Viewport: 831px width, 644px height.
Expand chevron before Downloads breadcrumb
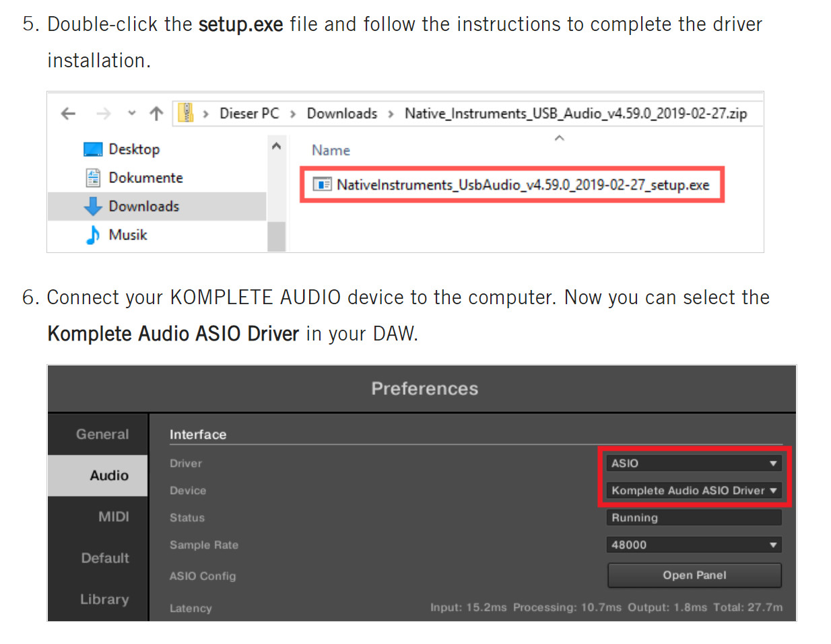[293, 114]
